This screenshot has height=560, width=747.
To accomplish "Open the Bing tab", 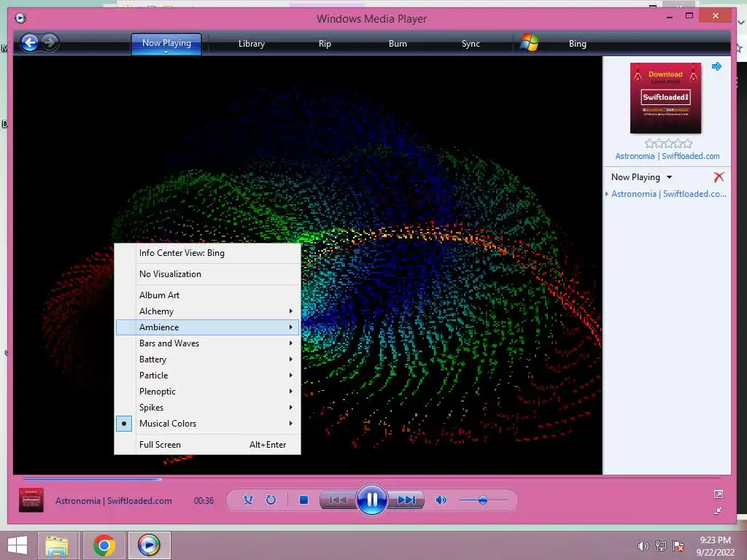I will click(578, 43).
